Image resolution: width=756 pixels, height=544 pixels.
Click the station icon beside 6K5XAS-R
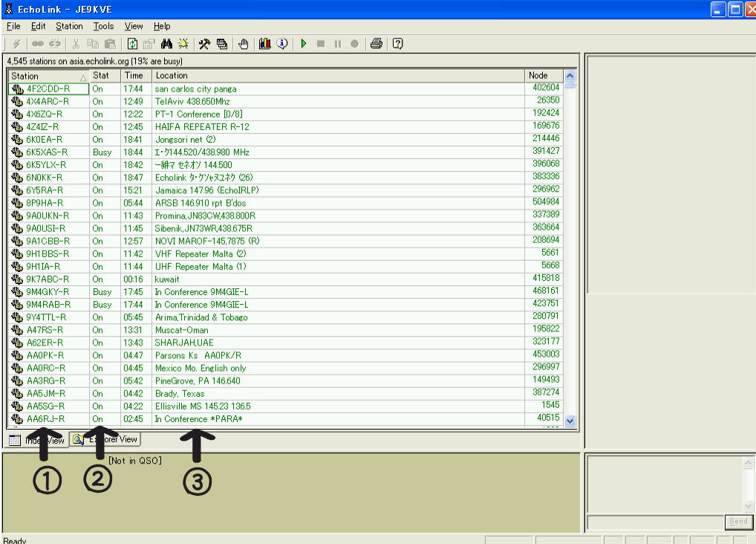[x=17, y=152]
